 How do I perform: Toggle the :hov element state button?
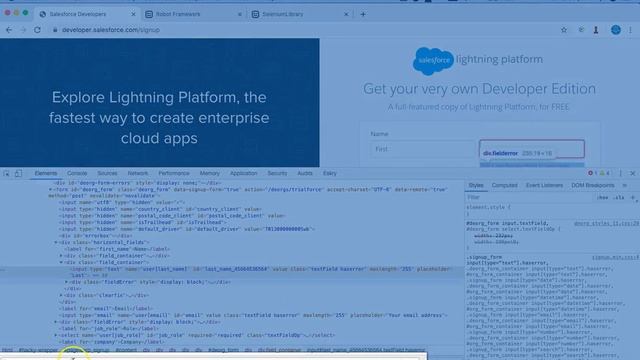click(x=602, y=198)
